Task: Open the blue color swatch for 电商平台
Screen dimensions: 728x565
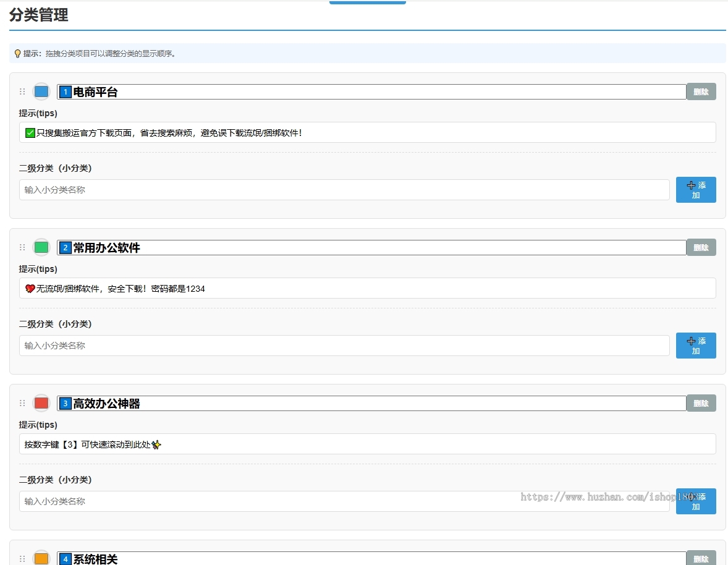Action: [x=41, y=91]
